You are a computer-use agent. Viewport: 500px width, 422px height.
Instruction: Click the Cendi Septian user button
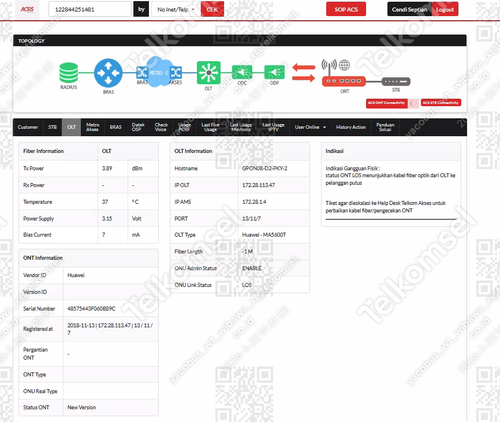tap(409, 9)
